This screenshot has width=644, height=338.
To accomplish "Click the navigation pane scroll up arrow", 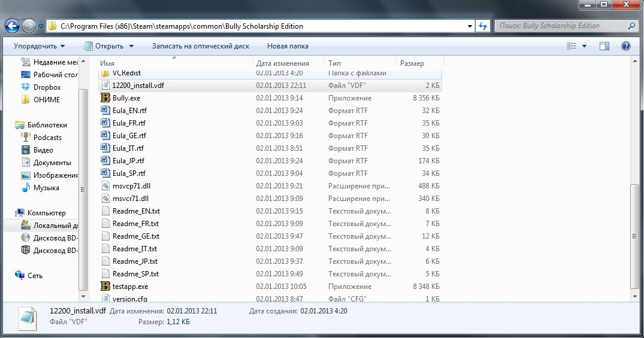I will pos(83,62).
